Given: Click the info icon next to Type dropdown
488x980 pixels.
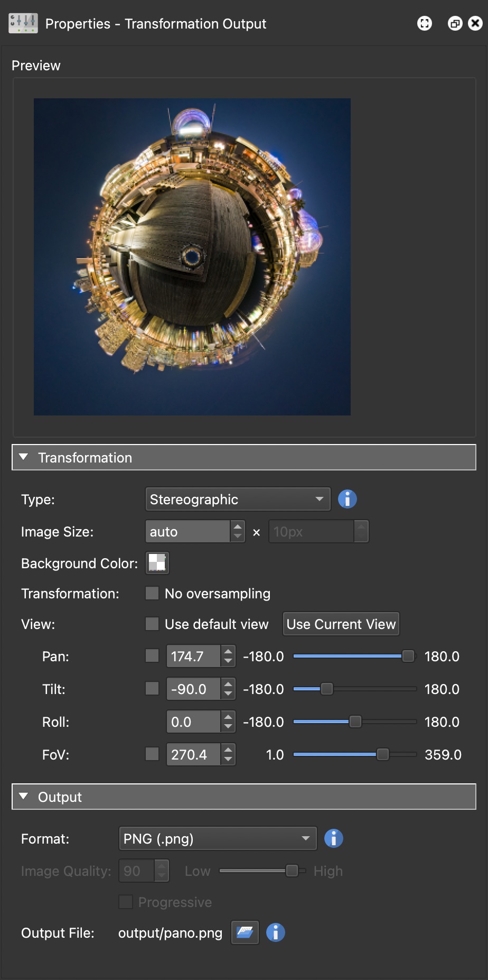Looking at the screenshot, I should click(347, 499).
